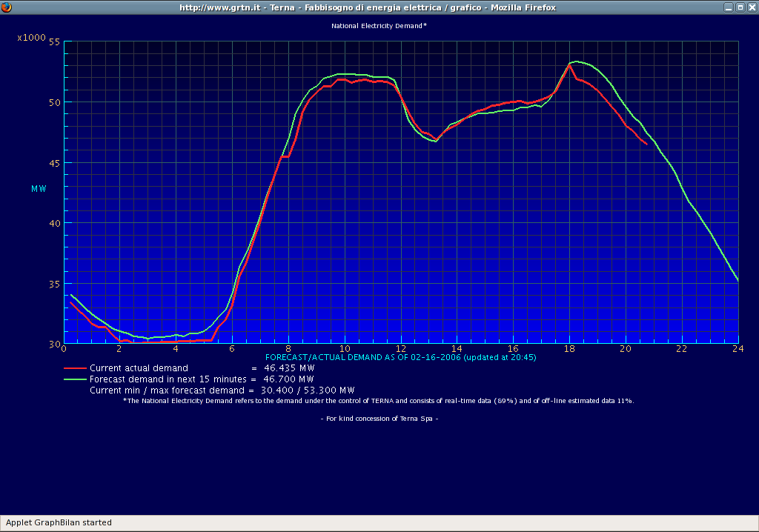Click hour 18 peak on the demand curve
The width and height of the screenshot is (759, 532).
569,64
